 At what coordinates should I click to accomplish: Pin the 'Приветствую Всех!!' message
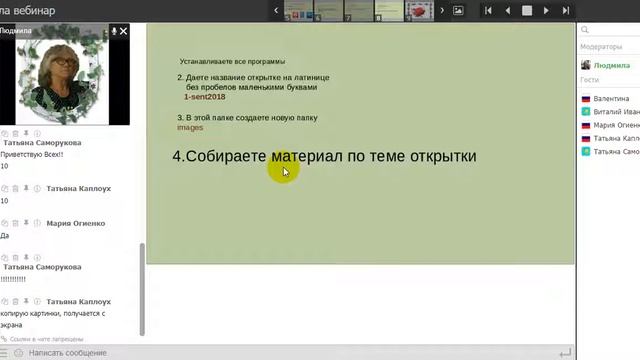[x=26, y=133]
